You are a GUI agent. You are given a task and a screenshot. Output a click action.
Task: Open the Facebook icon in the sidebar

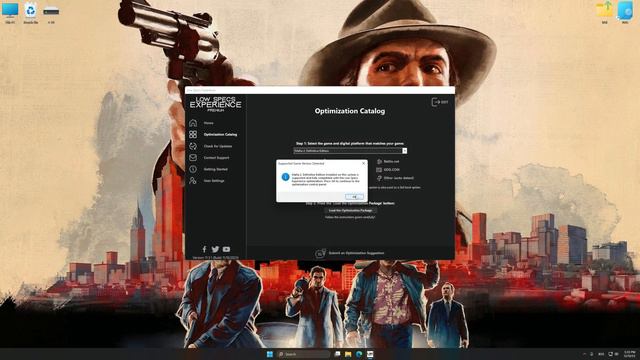pyautogui.click(x=204, y=249)
